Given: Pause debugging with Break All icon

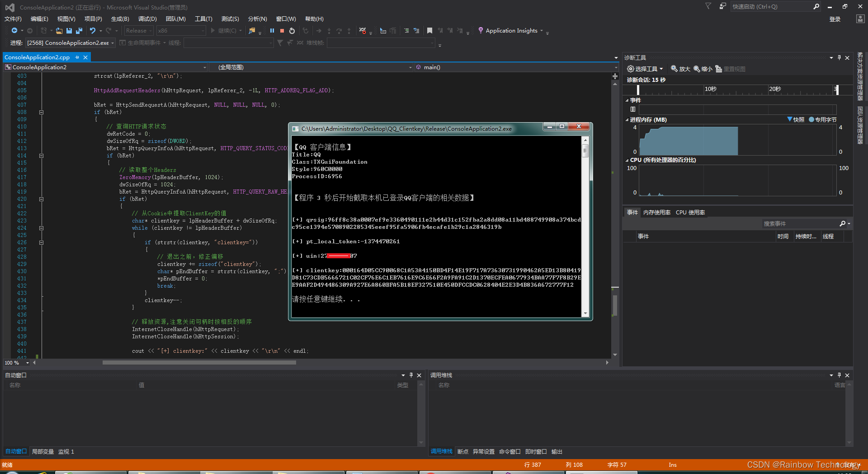Looking at the screenshot, I should click(x=272, y=31).
